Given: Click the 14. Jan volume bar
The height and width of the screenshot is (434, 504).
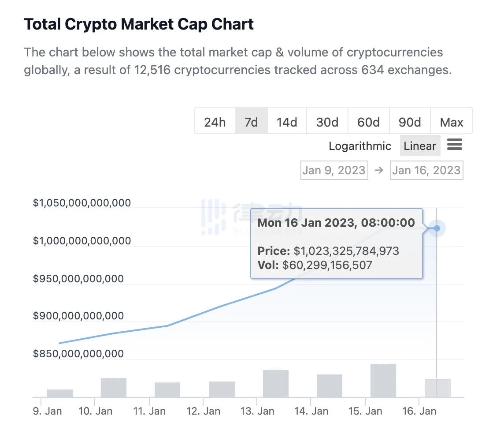Looking at the screenshot, I should click(330, 385).
